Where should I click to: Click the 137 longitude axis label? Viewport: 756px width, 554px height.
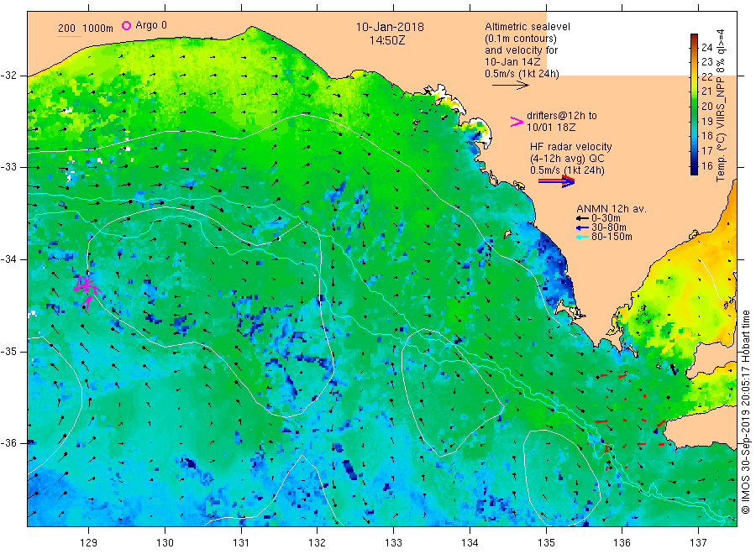[x=698, y=543]
